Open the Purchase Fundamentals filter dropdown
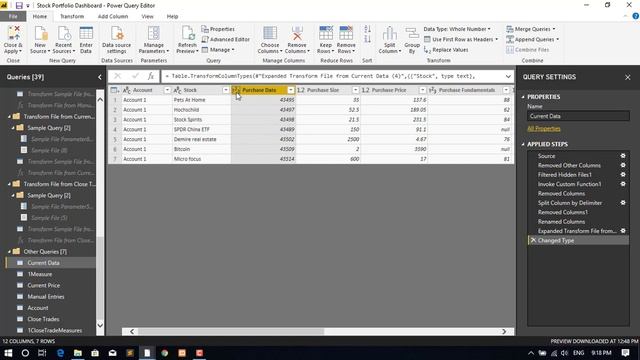The width and height of the screenshot is (640, 360). [x=506, y=90]
